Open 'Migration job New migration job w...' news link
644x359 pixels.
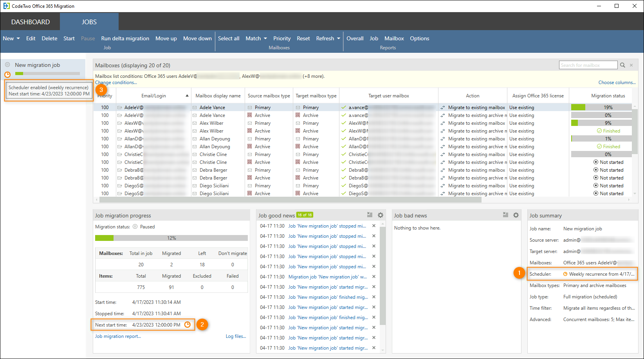[328, 276]
